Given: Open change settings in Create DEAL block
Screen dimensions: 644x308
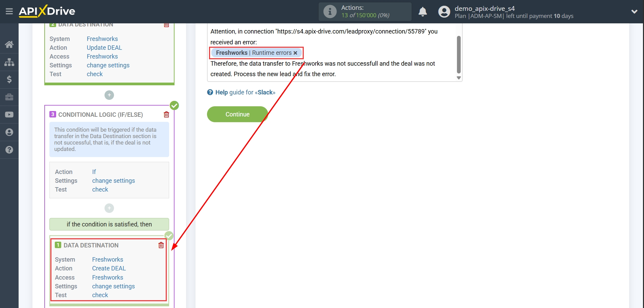Looking at the screenshot, I should click(x=113, y=286).
